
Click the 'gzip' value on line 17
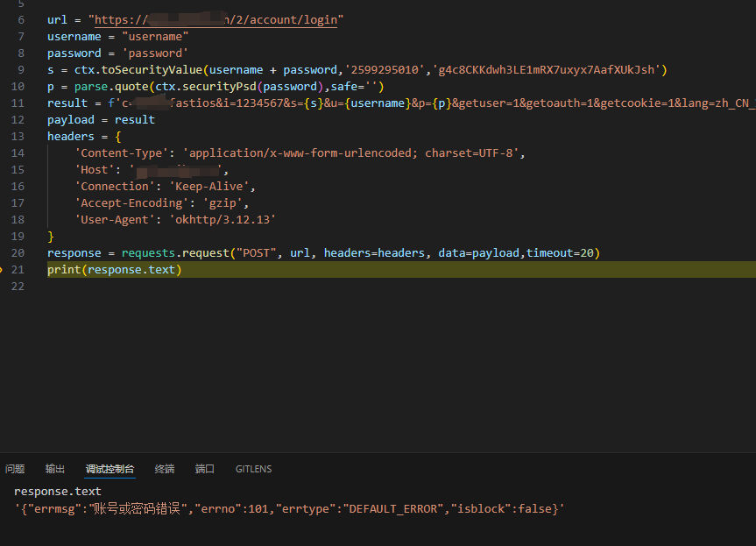tap(223, 203)
